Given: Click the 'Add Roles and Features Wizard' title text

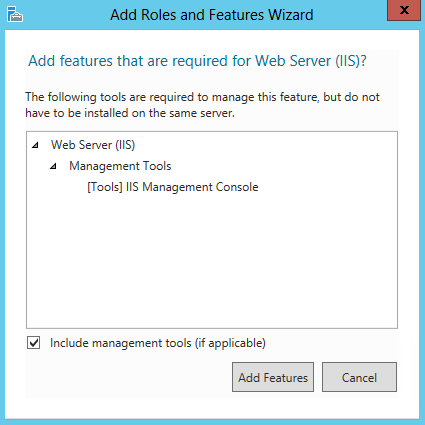Looking at the screenshot, I should pos(212,15).
